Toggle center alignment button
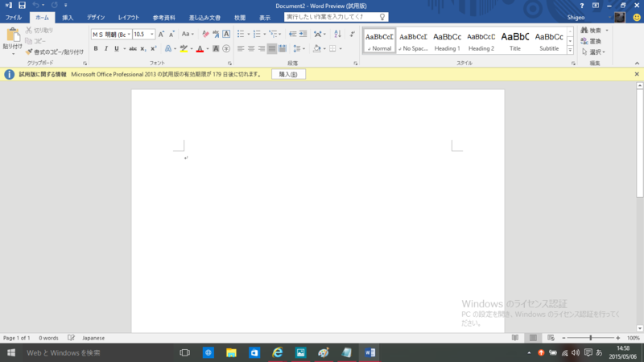This screenshot has width=644, height=362. (x=251, y=49)
